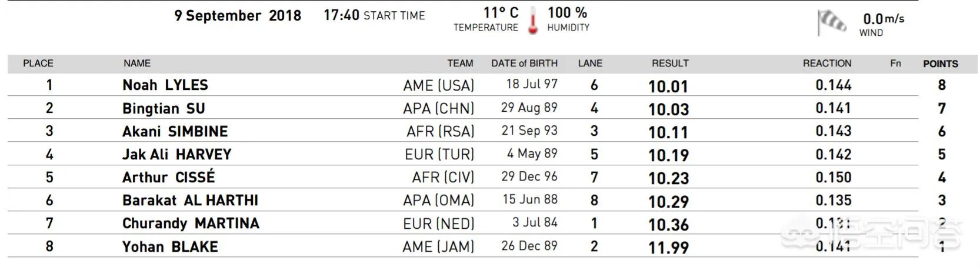The image size is (980, 267).
Task: Click the POINTS column header
Action: pos(940,64)
